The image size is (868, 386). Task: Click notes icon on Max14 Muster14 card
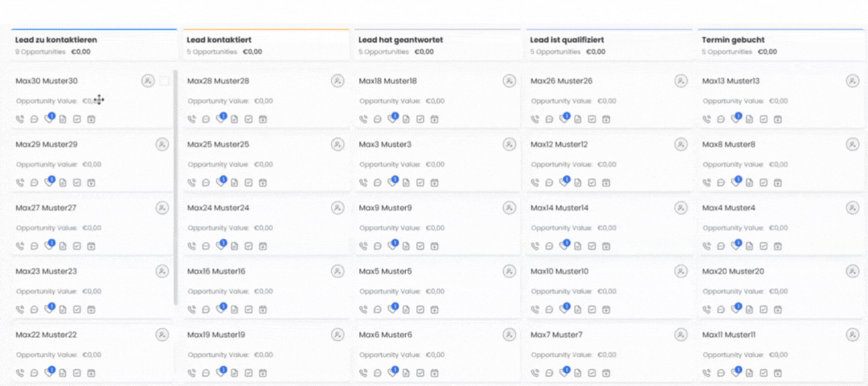point(577,246)
